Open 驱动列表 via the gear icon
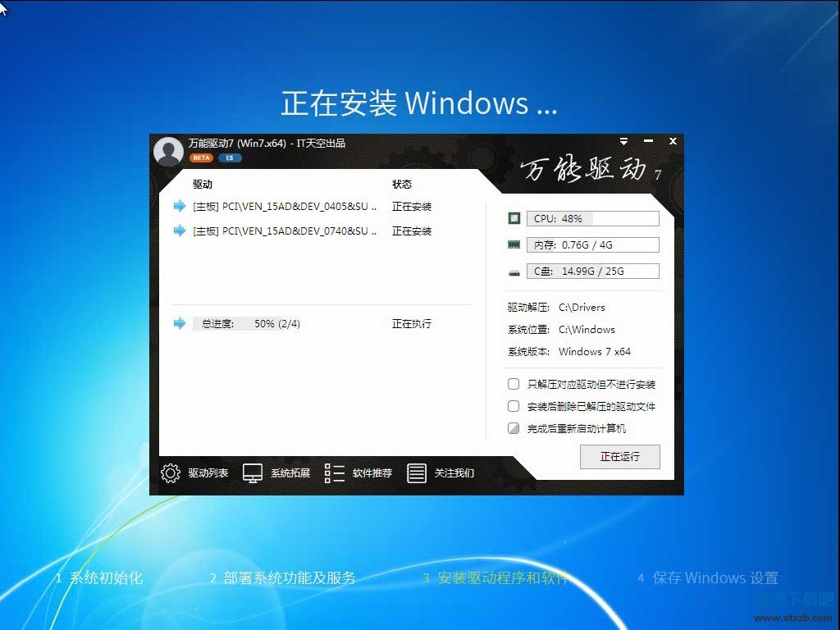This screenshot has width=840, height=630. pyautogui.click(x=171, y=473)
